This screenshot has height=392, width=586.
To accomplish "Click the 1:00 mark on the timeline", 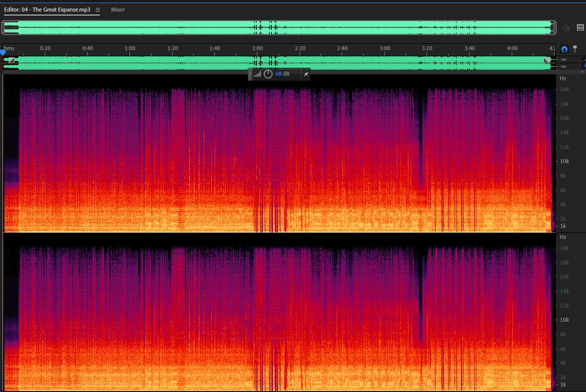I will pyautogui.click(x=129, y=48).
